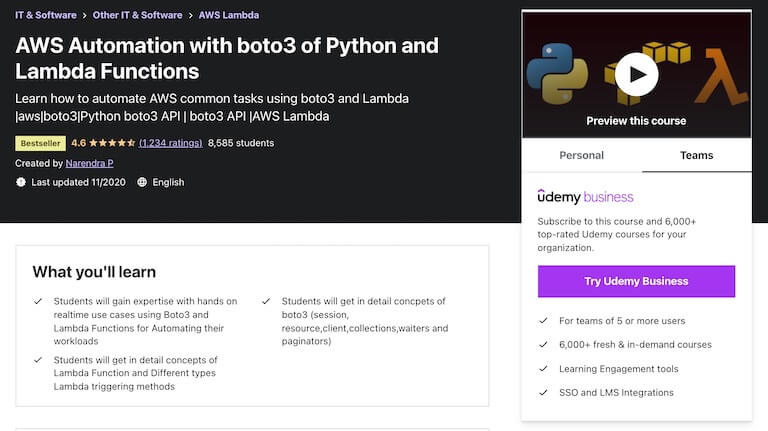Open Other IT & Software category
Screen dimensions: 768x431
click(137, 15)
